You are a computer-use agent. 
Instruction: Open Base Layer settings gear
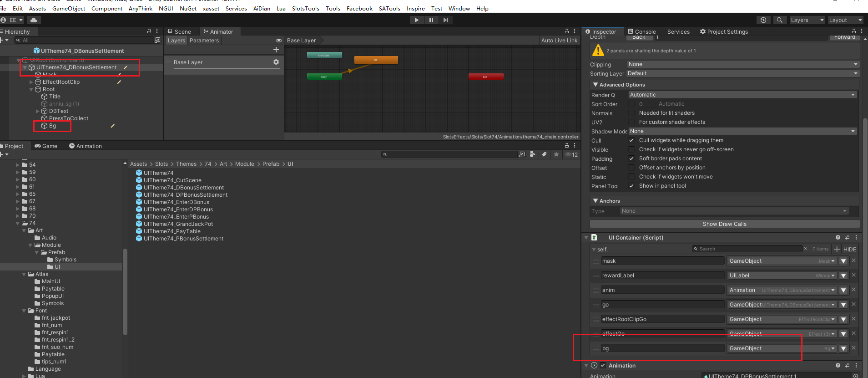[x=276, y=62]
